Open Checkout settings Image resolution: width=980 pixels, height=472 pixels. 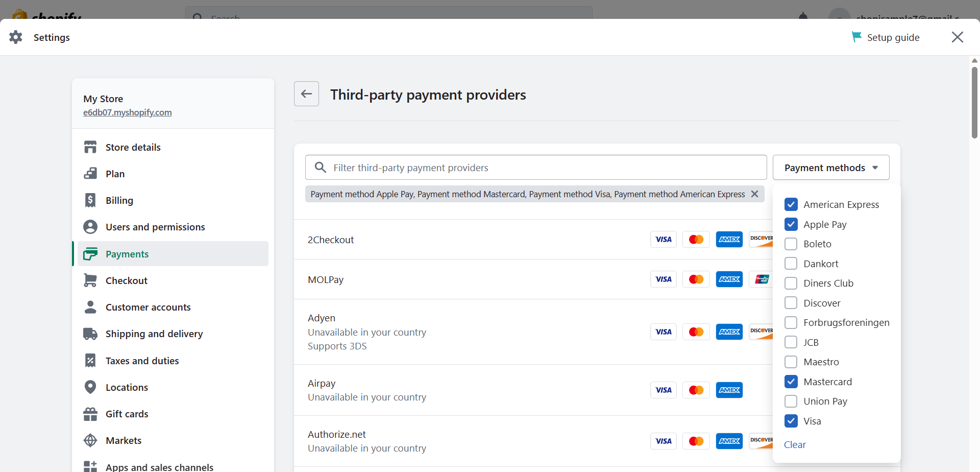click(173, 280)
